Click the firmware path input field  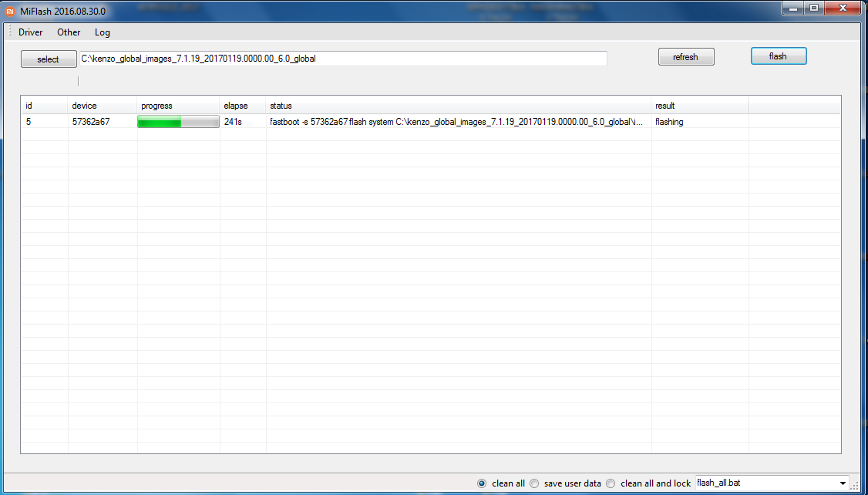(x=343, y=58)
